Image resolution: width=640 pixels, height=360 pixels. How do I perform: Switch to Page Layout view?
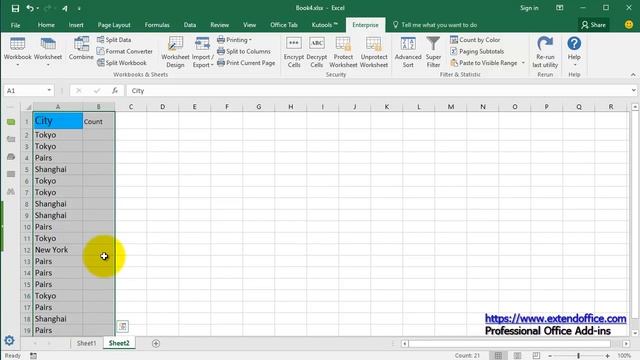point(517,356)
